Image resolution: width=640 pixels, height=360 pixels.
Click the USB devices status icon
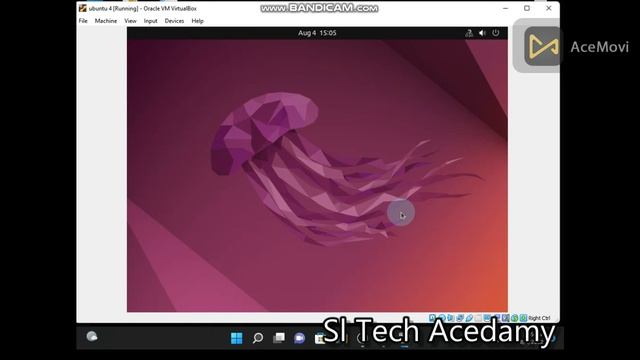click(x=469, y=318)
